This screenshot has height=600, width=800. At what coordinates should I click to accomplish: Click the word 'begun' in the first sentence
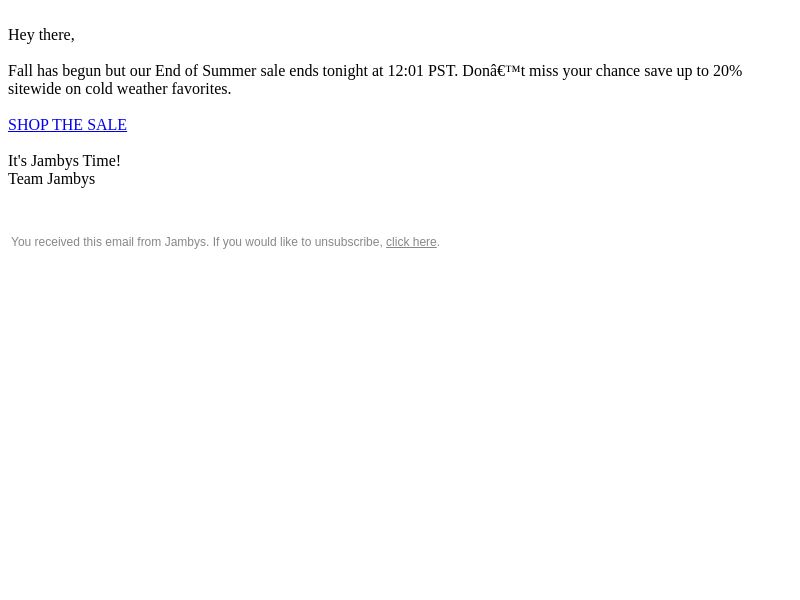click(x=82, y=71)
